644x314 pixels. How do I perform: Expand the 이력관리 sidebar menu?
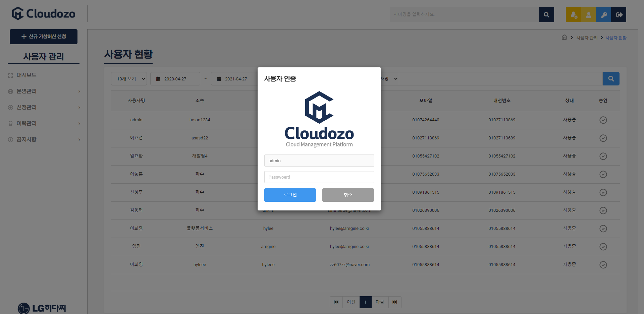click(44, 123)
